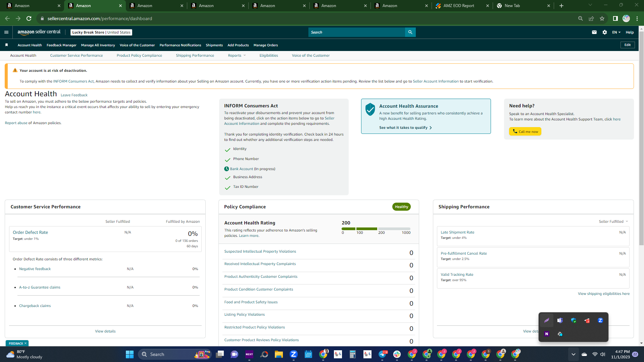The image size is (644, 362).
Task: Open See what it takes to qualify
Action: click(x=405, y=127)
